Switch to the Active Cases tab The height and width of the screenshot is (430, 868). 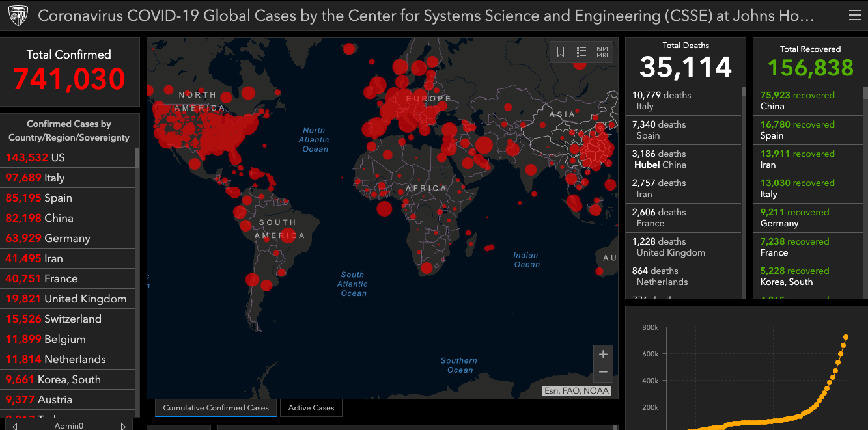(311, 408)
